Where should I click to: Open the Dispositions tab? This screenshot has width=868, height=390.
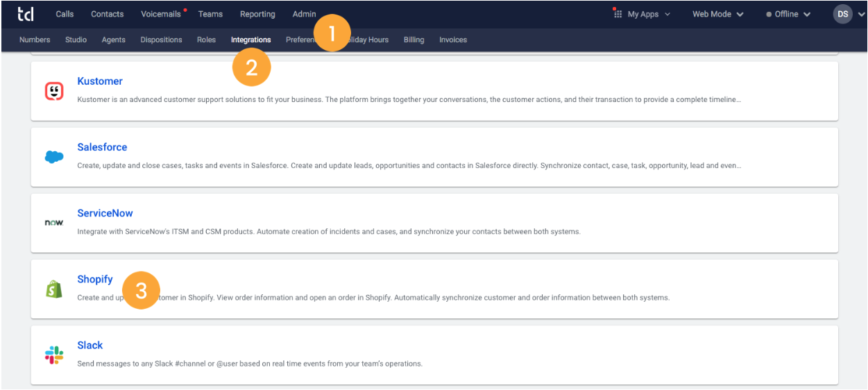(x=161, y=40)
